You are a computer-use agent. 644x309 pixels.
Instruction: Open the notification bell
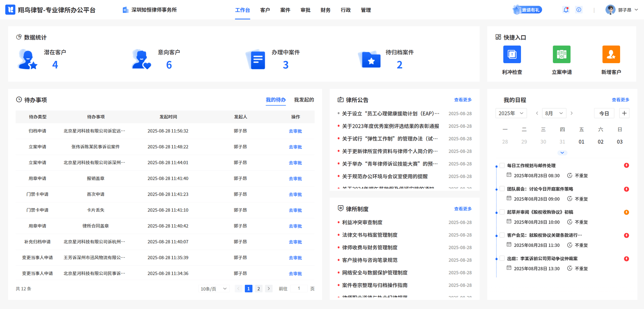coord(566,10)
